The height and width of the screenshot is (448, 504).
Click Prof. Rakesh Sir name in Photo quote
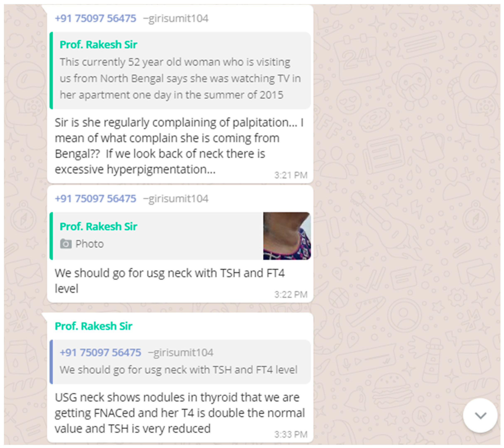click(x=98, y=226)
